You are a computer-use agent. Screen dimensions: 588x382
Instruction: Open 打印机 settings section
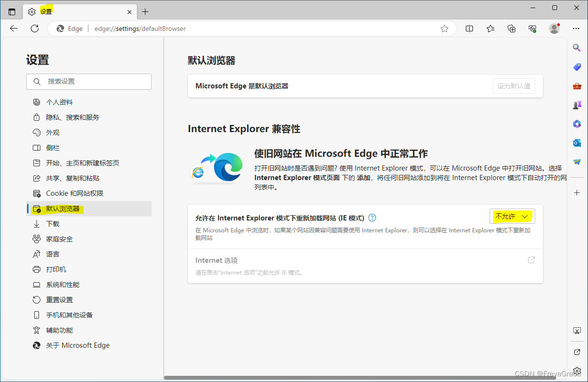[89, 269]
